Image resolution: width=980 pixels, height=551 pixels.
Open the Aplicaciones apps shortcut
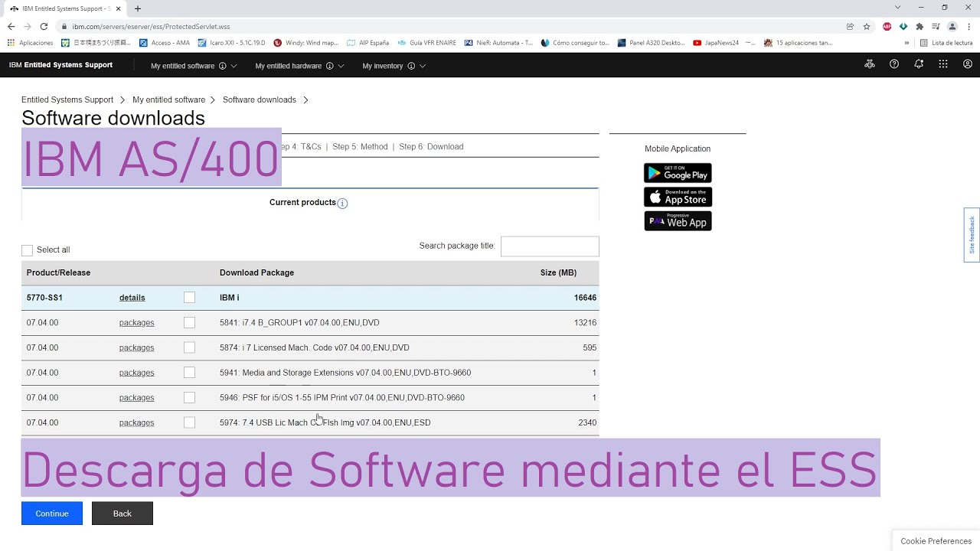(31, 43)
